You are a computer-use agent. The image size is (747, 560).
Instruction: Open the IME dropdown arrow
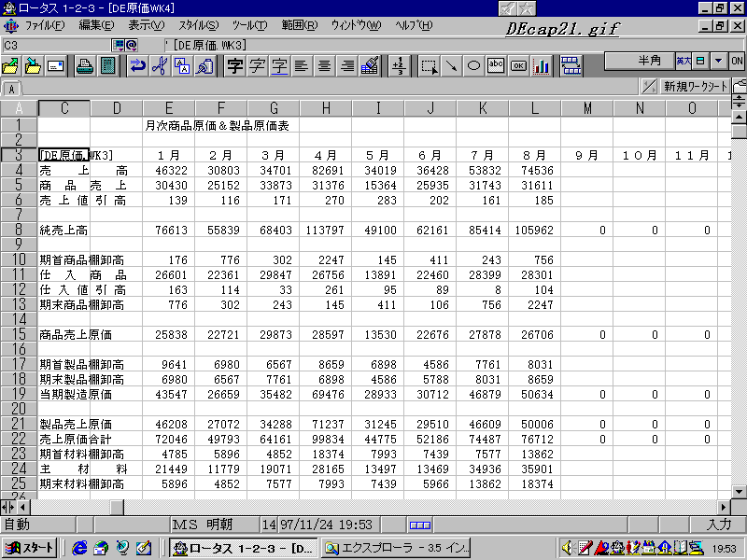717,61
